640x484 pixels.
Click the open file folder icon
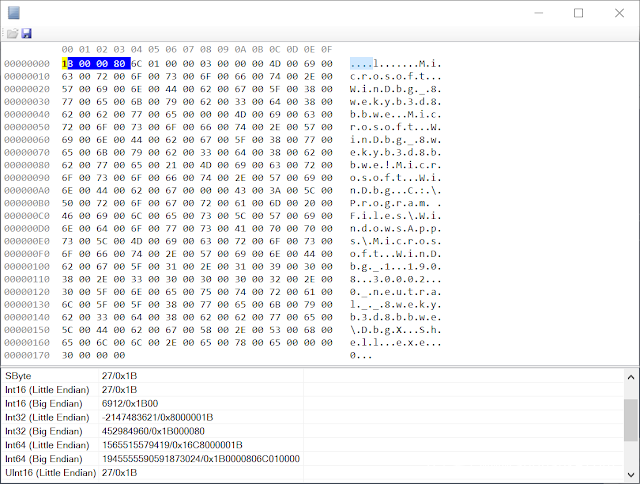coord(12,33)
